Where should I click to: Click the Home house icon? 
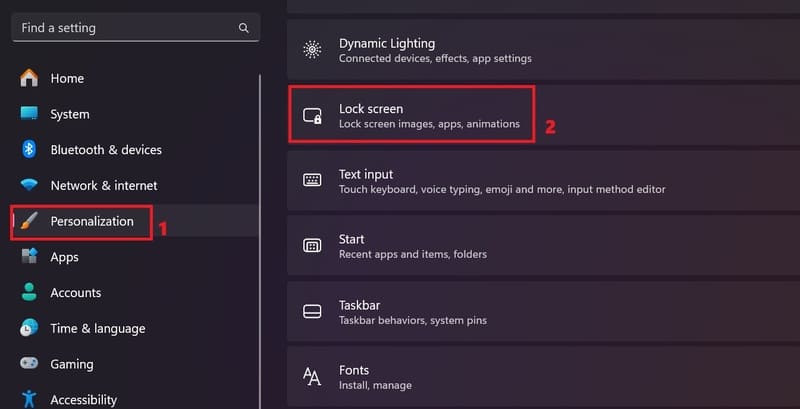(29, 78)
